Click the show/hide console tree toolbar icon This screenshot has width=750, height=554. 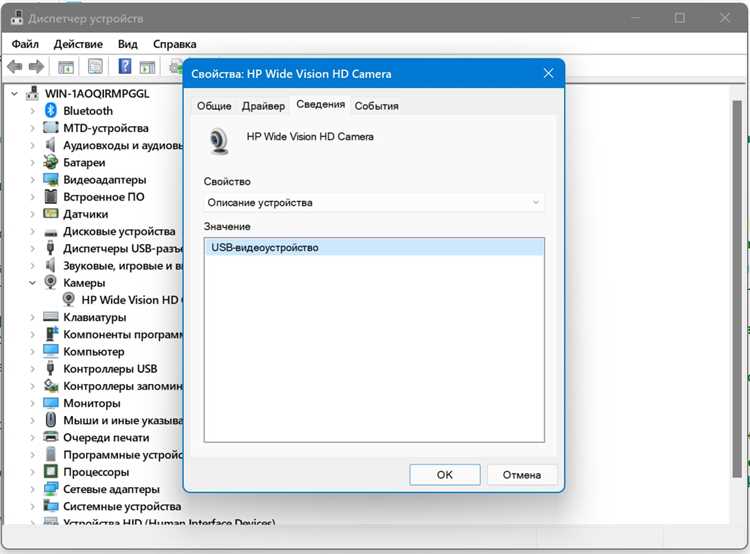65,66
